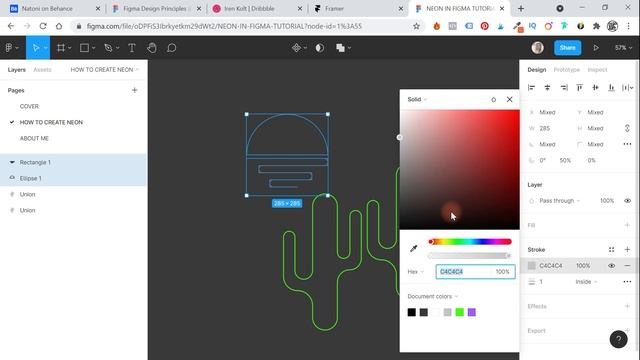
Task: Click the Boolean union icon
Action: [x=340, y=48]
